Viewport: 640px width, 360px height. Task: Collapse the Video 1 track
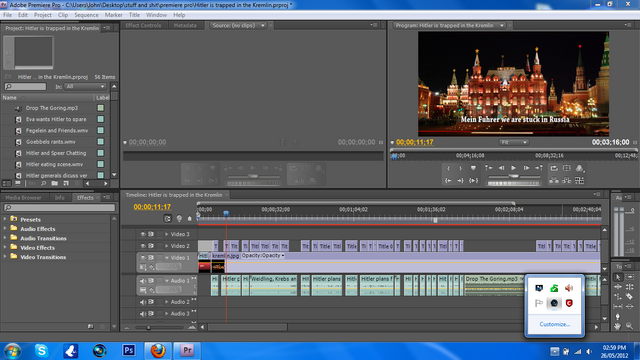(167, 258)
